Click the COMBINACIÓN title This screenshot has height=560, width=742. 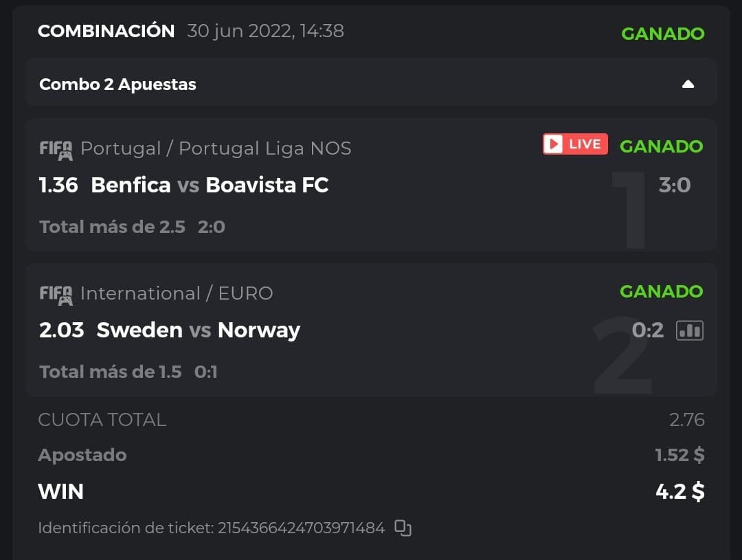pos(106,31)
